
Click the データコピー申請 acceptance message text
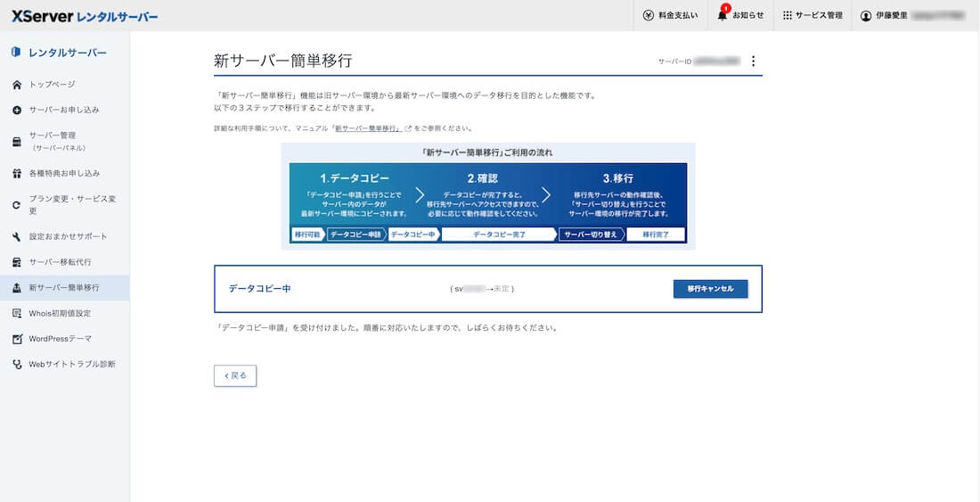[386, 327]
